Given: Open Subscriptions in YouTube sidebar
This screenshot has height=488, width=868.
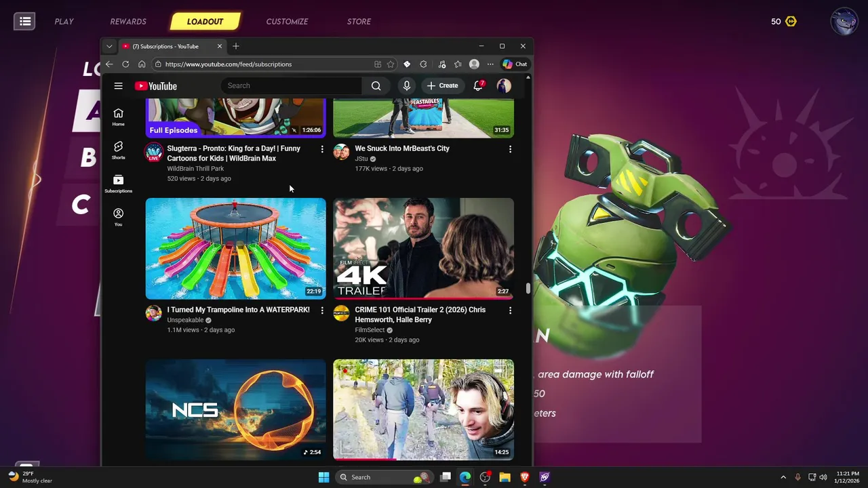Looking at the screenshot, I should click(x=118, y=184).
